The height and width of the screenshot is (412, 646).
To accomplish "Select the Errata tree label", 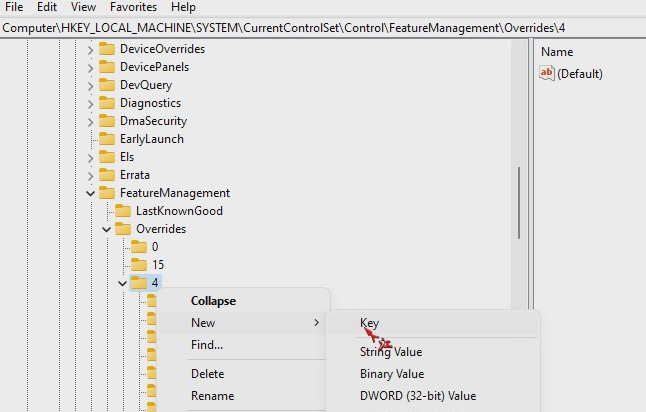I will click(135, 175).
